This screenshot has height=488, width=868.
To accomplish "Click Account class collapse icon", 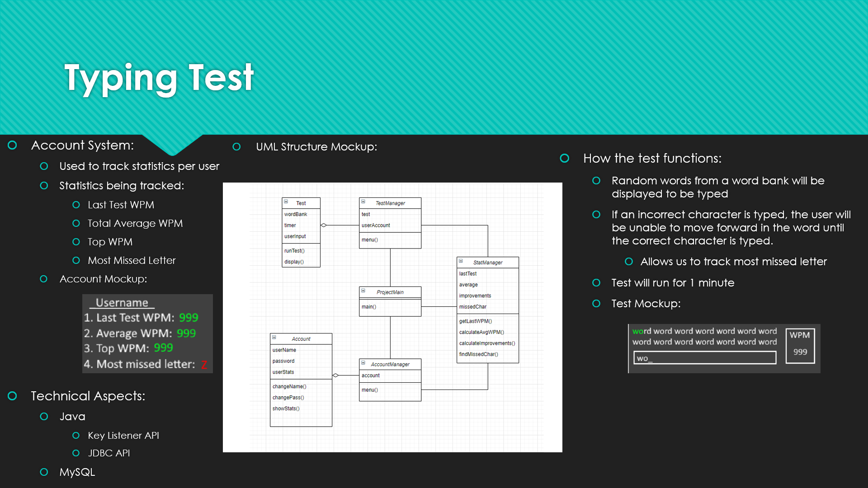I will pyautogui.click(x=274, y=338).
